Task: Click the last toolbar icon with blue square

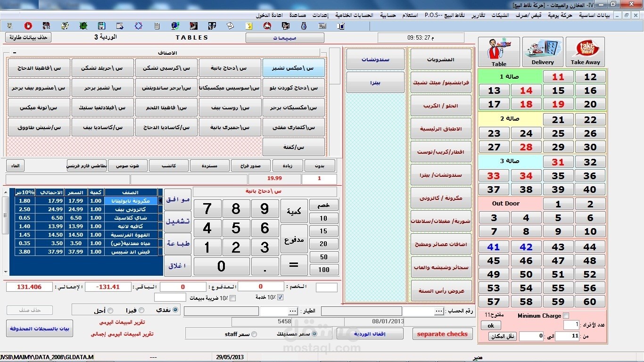Action: (341, 25)
